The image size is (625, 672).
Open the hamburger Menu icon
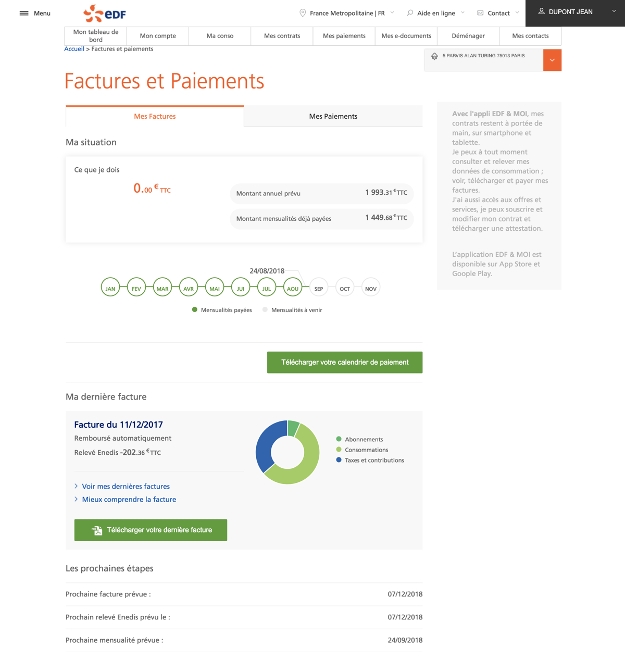tap(24, 13)
